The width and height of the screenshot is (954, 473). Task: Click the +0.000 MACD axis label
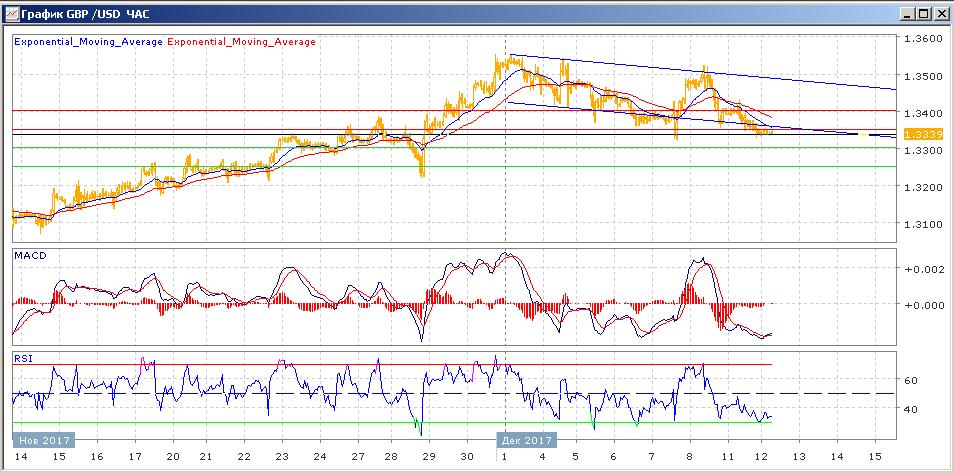924,305
